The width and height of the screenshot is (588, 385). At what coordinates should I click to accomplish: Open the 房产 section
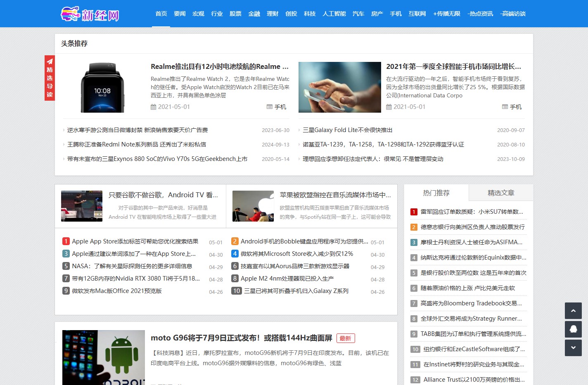click(377, 14)
